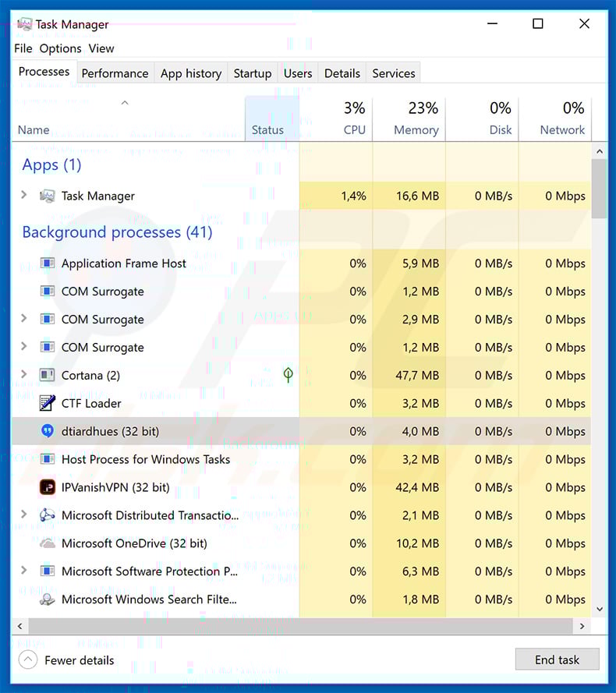
Task: Click the 4,0 MB memory value for dtiardhues
Action: click(420, 431)
